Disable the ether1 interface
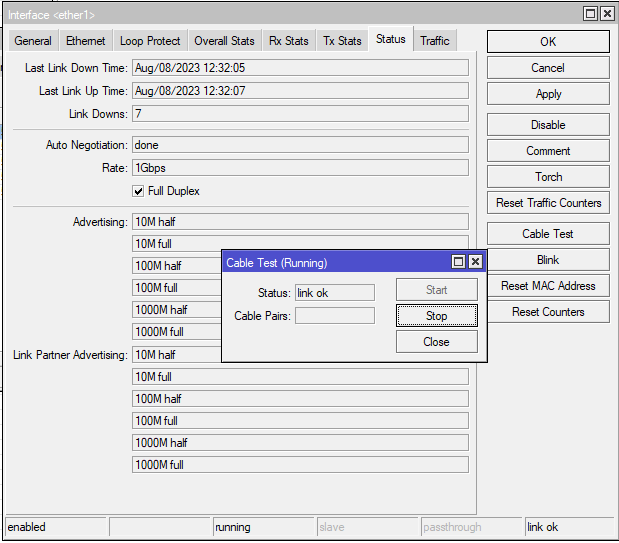 coord(548,125)
